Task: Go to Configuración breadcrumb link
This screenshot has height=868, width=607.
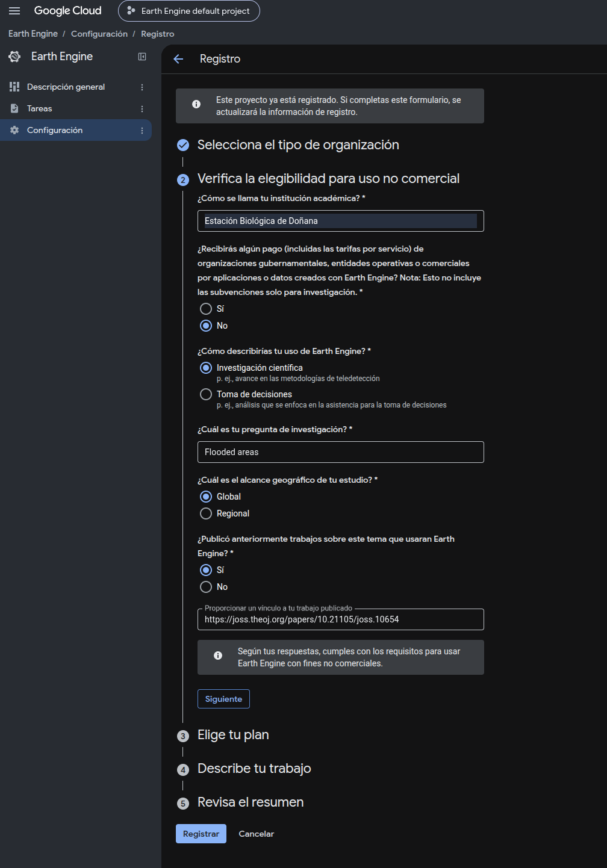Action: coord(99,34)
